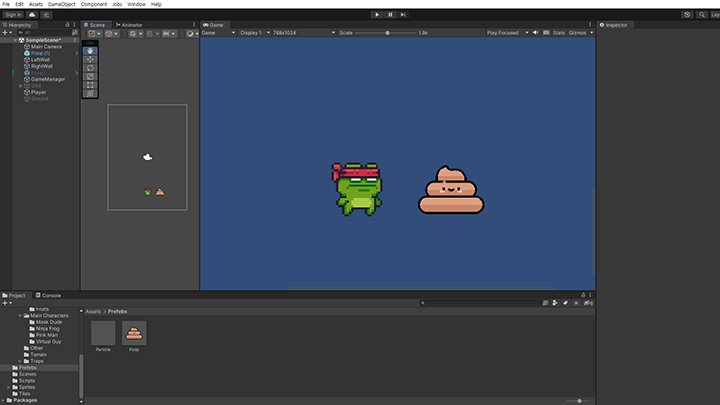The image size is (720, 405).
Task: Open Display 1 dropdown
Action: coord(255,33)
